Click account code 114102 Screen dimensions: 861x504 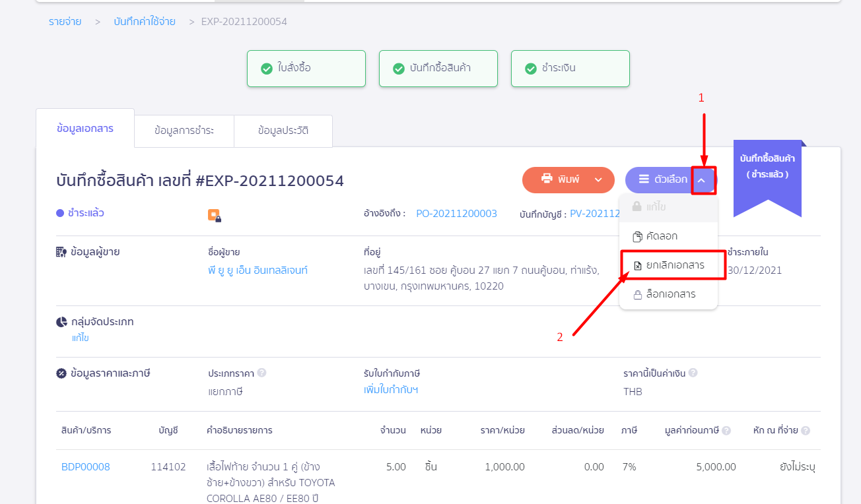click(x=168, y=467)
